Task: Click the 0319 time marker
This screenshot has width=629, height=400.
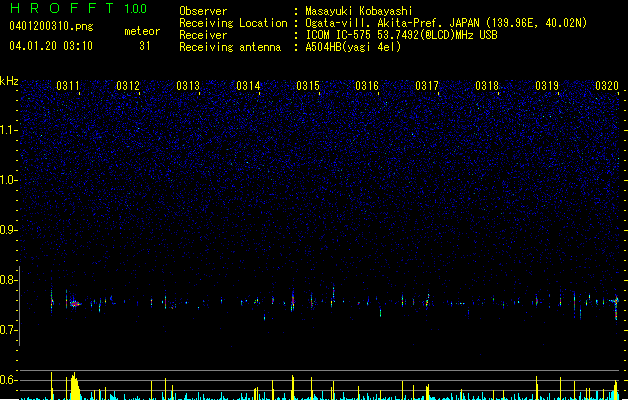Action: coord(547,86)
